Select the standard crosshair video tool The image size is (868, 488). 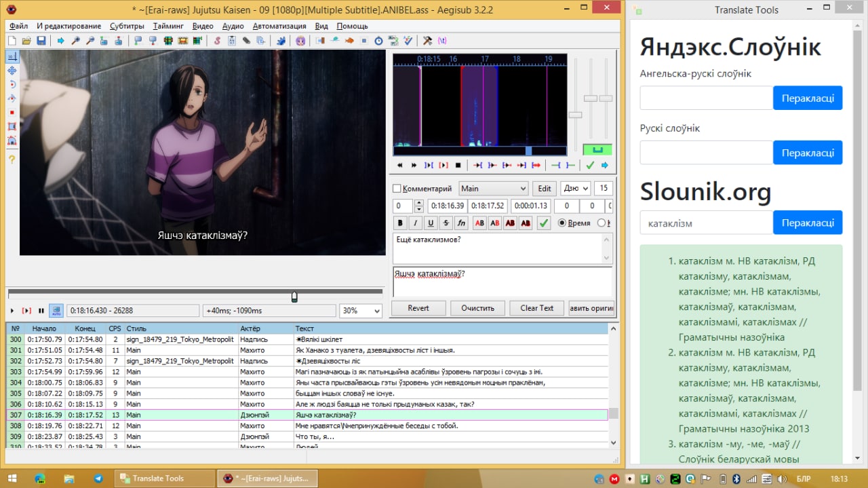click(12, 56)
